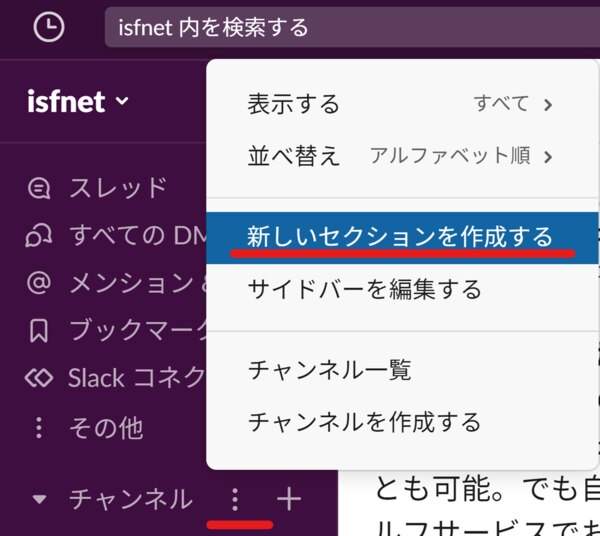
Task: Open スレッド in the sidebar
Action: tap(118, 188)
